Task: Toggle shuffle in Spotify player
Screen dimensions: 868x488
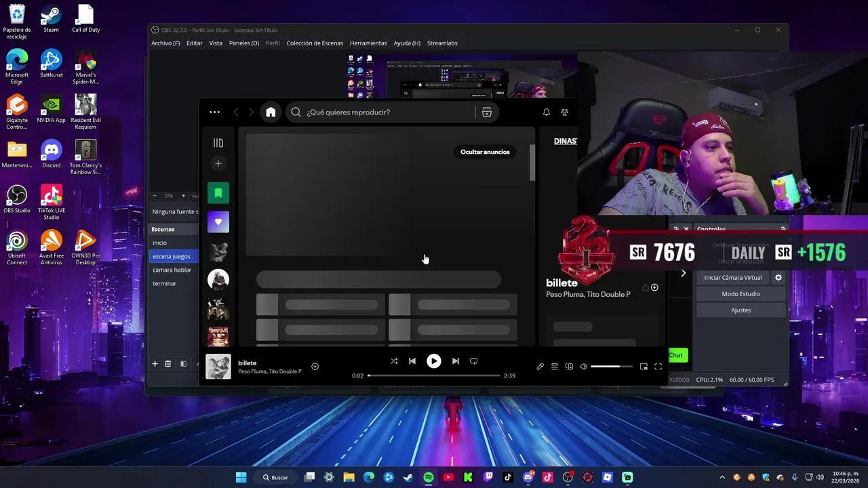Action: click(394, 361)
